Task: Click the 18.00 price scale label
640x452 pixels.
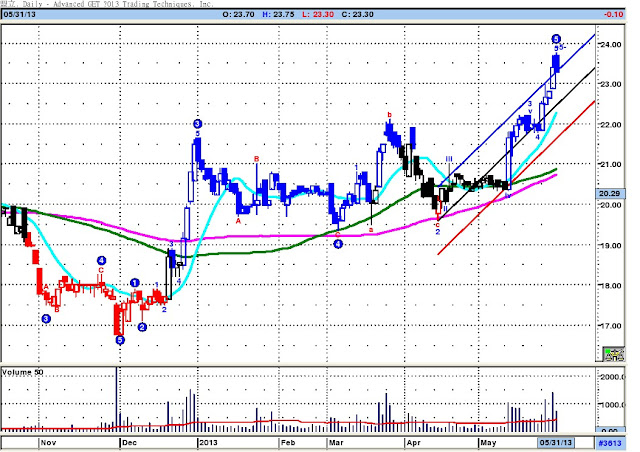Action: pos(610,286)
